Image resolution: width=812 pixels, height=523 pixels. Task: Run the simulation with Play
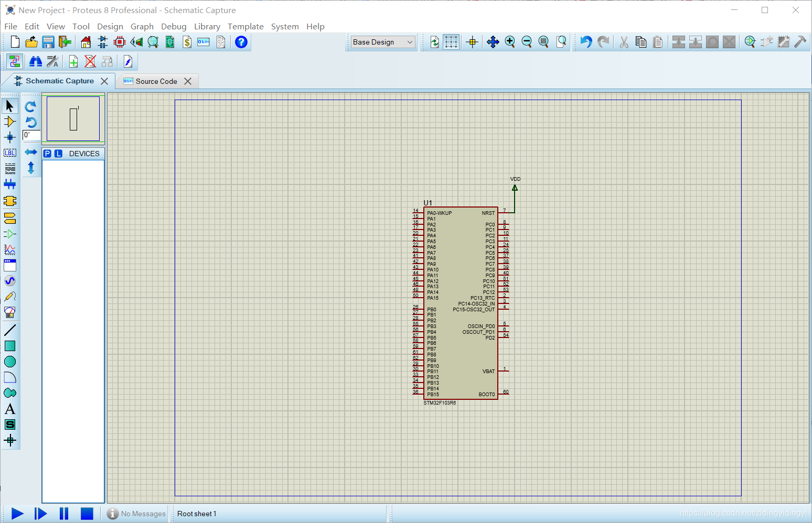[x=17, y=514]
